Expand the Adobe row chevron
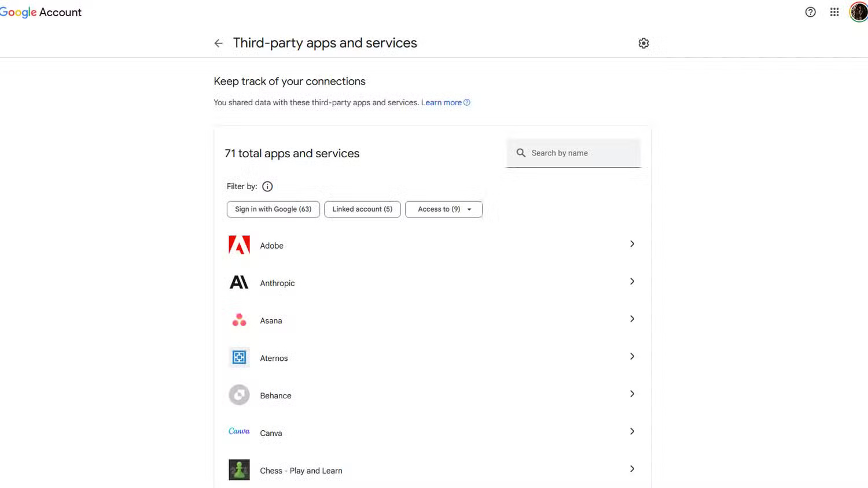The height and width of the screenshot is (488, 868). coord(632,244)
